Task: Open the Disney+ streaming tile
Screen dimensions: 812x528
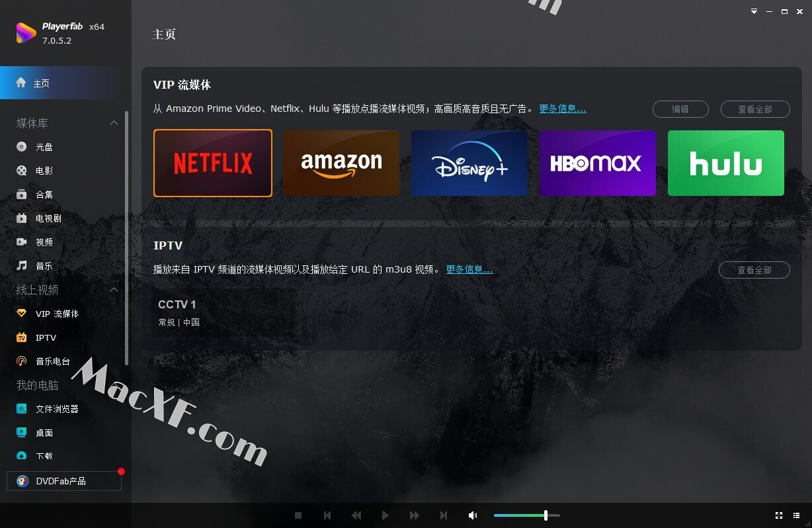Action: [469, 163]
